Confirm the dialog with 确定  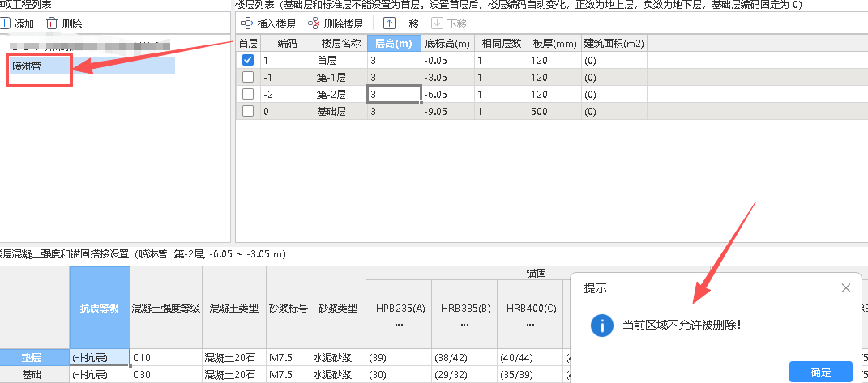coord(820,372)
